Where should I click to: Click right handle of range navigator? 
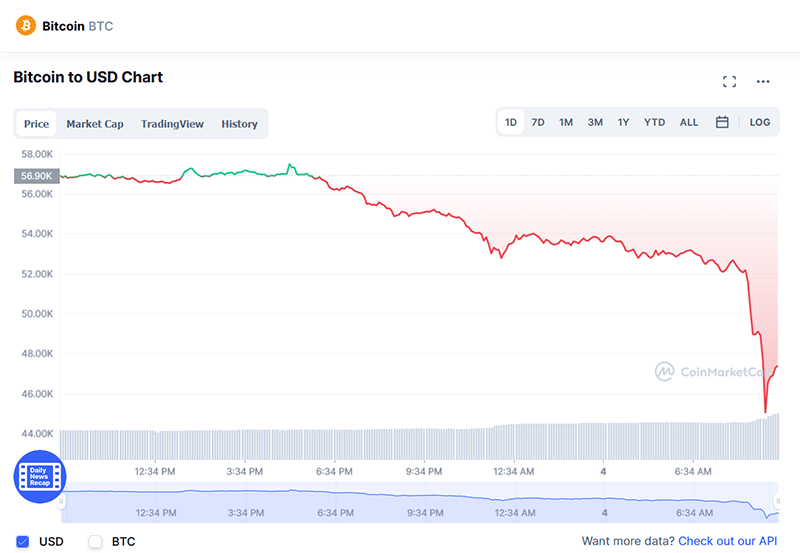(778, 501)
